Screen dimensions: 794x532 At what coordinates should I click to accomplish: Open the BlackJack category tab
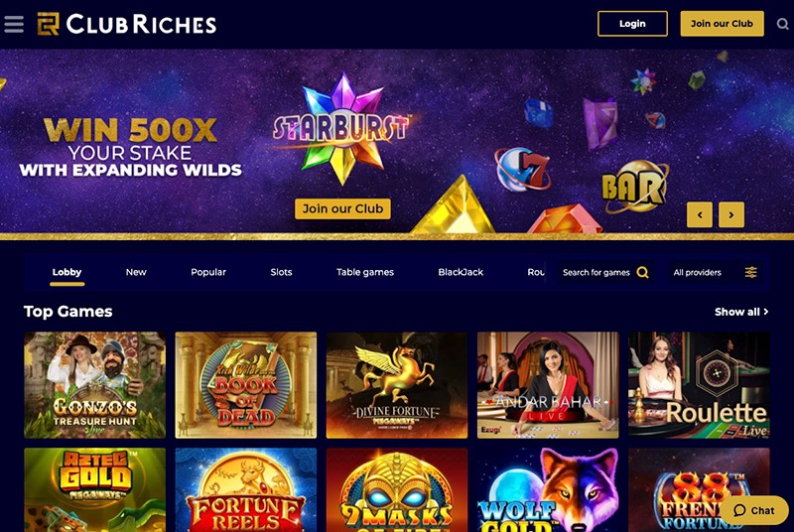[461, 272]
